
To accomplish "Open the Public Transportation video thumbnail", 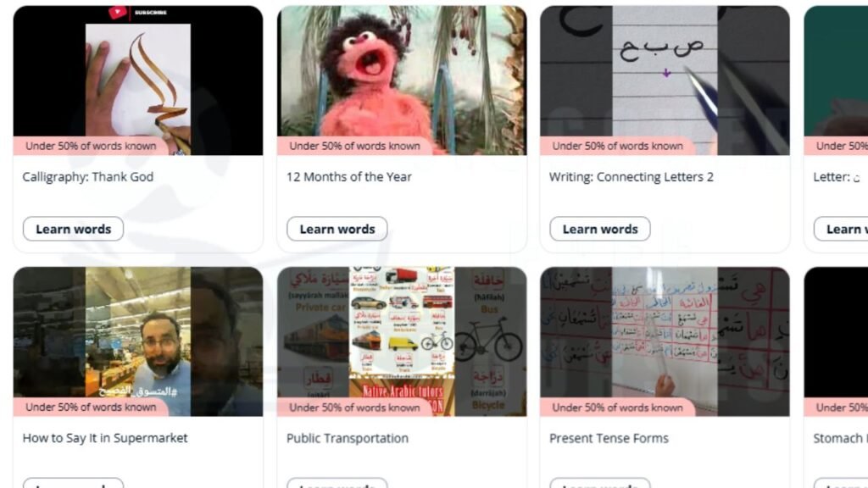I will (x=402, y=341).
